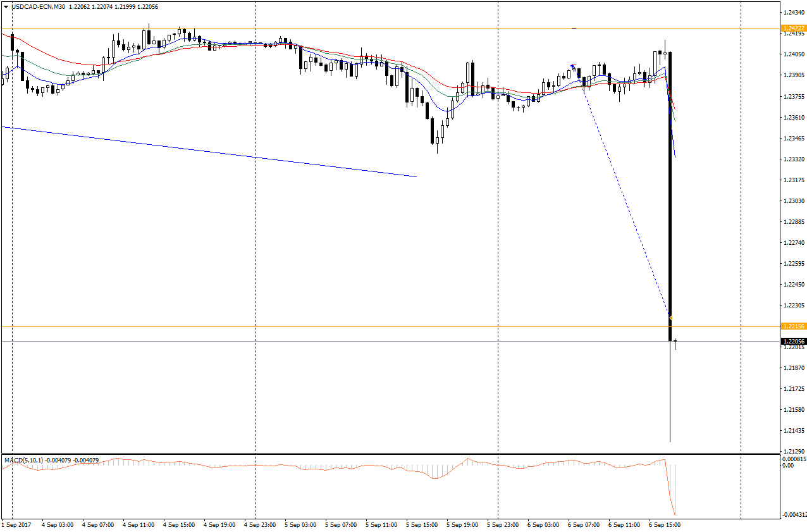
Task: Click the 5 Sep 19:00 time label
Action: [462, 524]
